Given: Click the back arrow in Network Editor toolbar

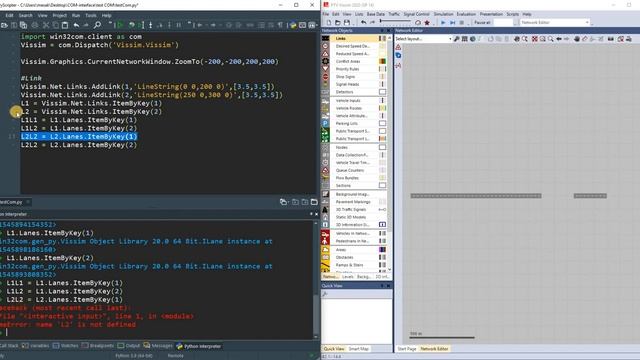Looking at the screenshot, I should [559, 39].
